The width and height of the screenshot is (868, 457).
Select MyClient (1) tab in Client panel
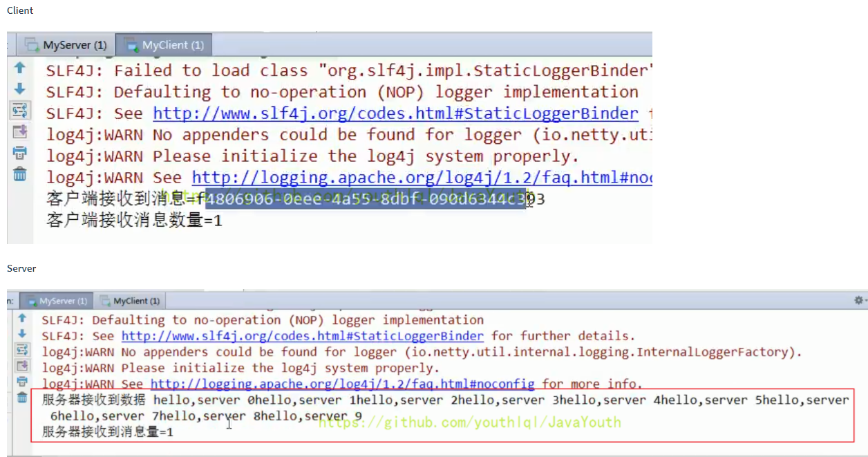[x=164, y=45]
